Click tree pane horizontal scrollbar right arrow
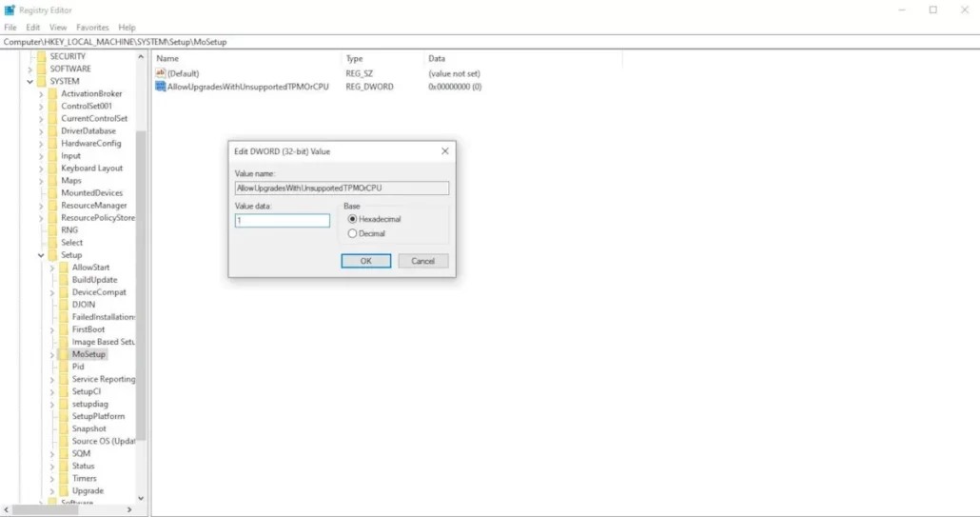The image size is (980, 517). click(129, 510)
